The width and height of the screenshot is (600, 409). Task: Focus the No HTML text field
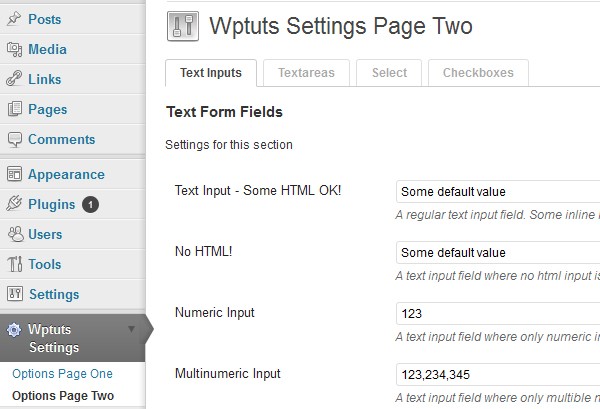coord(498,253)
